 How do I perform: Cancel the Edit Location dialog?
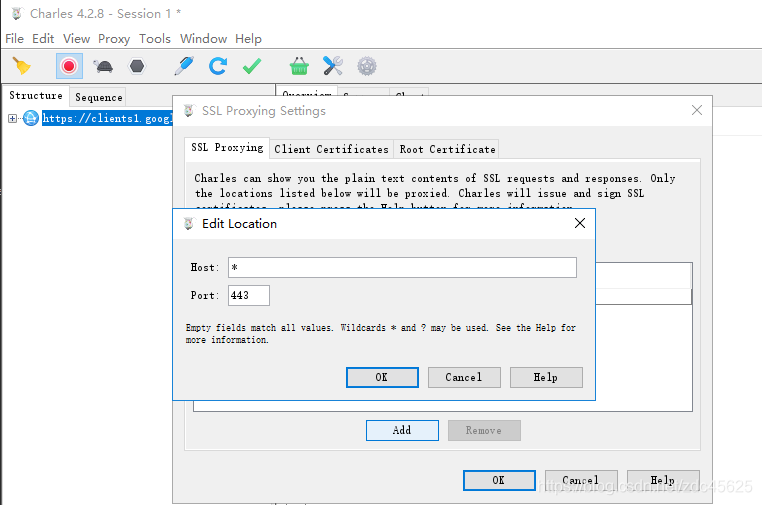point(464,377)
